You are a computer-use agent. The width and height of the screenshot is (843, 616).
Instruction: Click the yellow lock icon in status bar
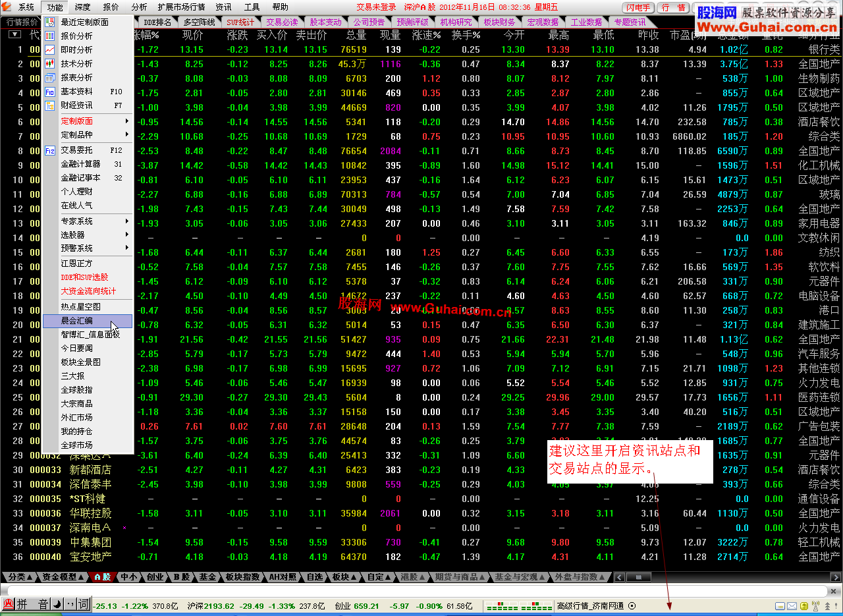click(804, 605)
